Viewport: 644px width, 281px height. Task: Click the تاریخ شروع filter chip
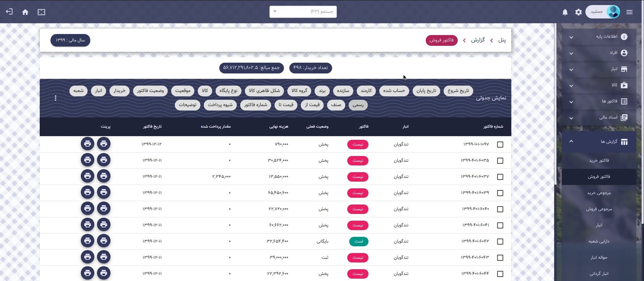click(458, 91)
